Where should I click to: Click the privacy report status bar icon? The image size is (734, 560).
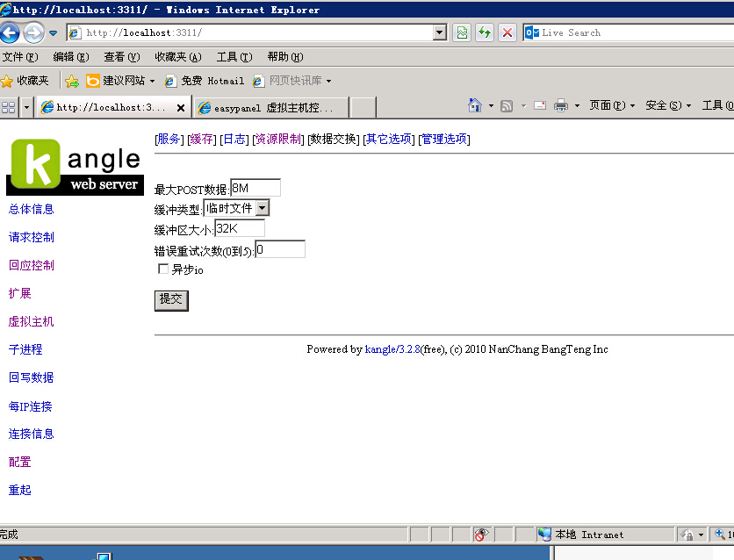481,535
